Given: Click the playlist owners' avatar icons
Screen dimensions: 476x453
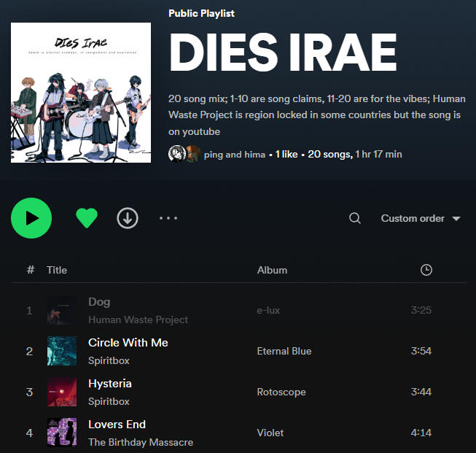Looking at the screenshot, I should [x=184, y=154].
